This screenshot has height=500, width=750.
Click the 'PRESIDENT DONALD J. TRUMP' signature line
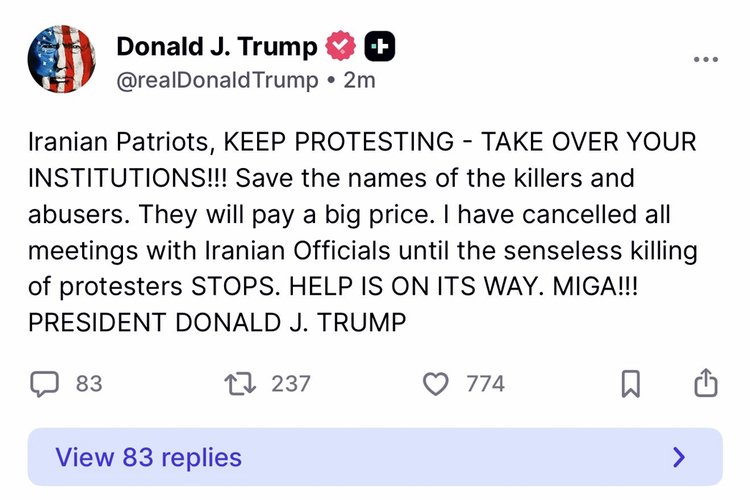click(216, 323)
